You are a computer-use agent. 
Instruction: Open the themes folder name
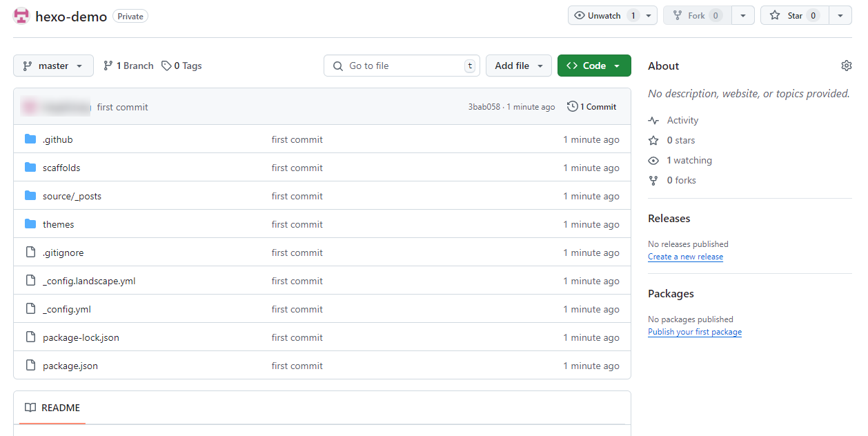(x=59, y=224)
